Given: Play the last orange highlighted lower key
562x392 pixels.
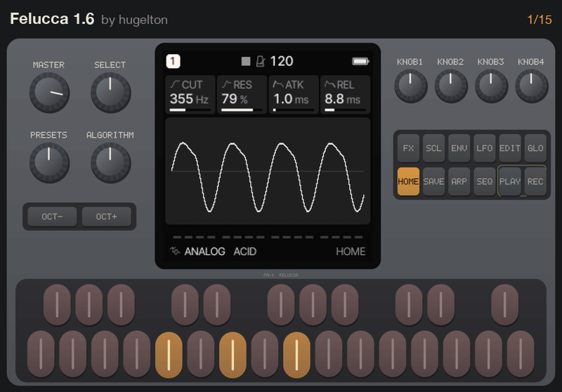Looking at the screenshot, I should [296, 355].
